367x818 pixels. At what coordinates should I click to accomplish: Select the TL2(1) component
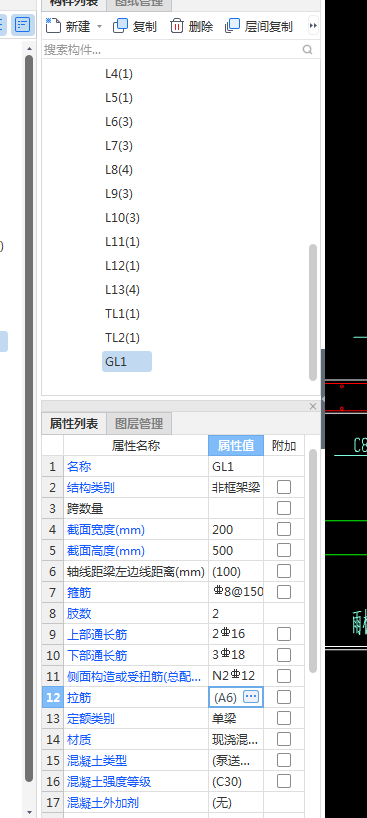coord(122,338)
